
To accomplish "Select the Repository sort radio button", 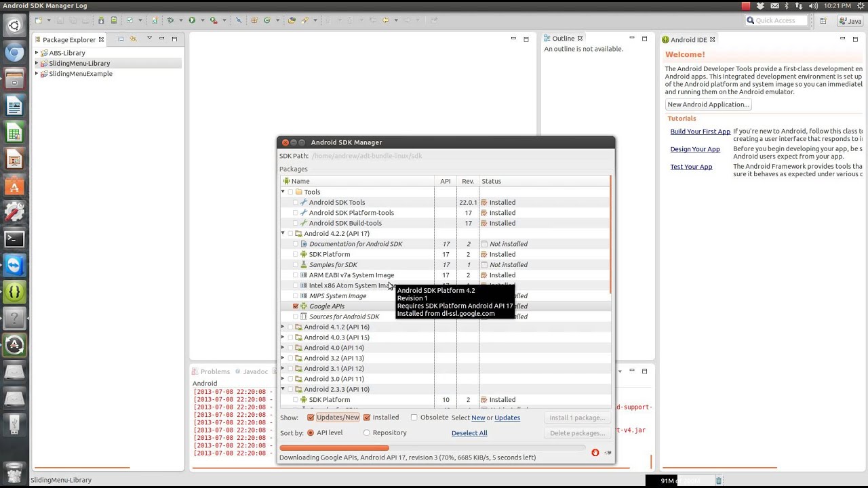I will click(x=367, y=432).
